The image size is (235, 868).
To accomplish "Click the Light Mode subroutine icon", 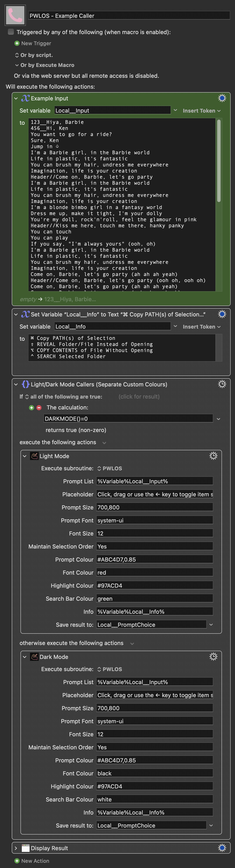I will (34, 456).
